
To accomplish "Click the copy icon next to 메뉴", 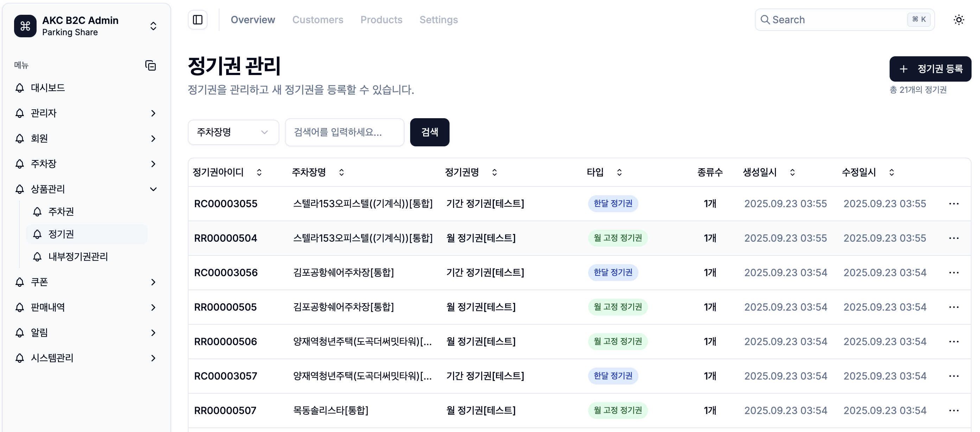I will [x=151, y=65].
